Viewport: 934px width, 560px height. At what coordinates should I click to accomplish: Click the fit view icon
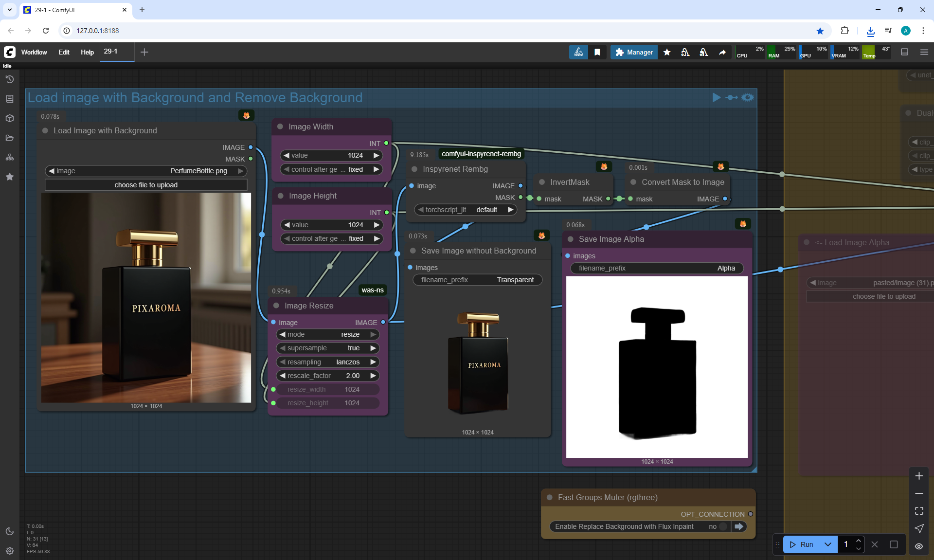[919, 511]
